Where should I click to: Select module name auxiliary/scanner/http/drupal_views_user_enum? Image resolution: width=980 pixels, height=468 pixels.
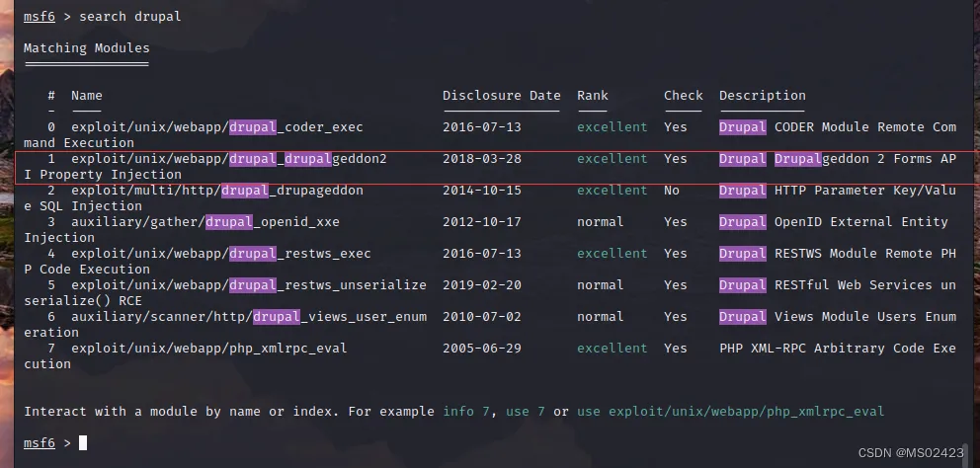pos(249,317)
